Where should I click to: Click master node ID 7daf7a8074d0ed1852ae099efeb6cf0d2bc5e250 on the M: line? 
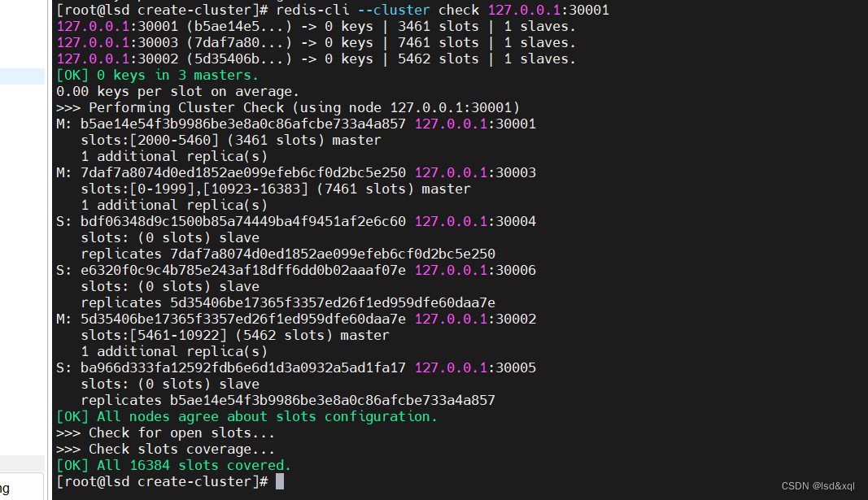pos(243,172)
